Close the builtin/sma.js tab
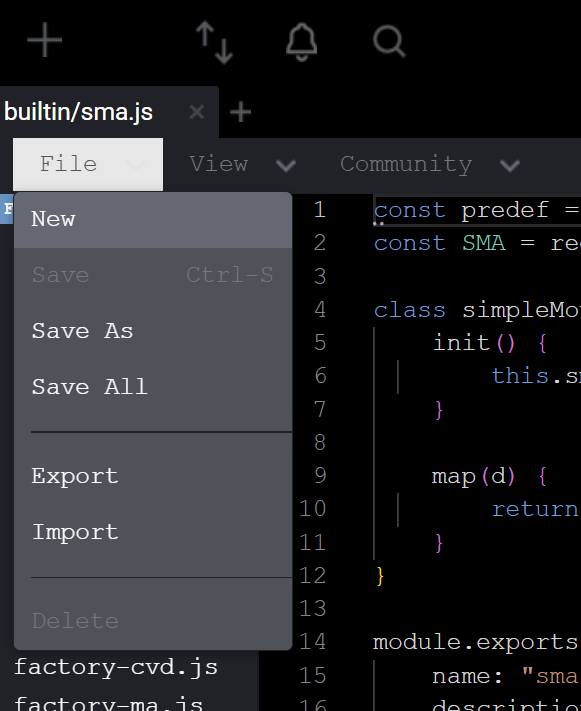Viewport: 581px width, 711px height. [196, 112]
